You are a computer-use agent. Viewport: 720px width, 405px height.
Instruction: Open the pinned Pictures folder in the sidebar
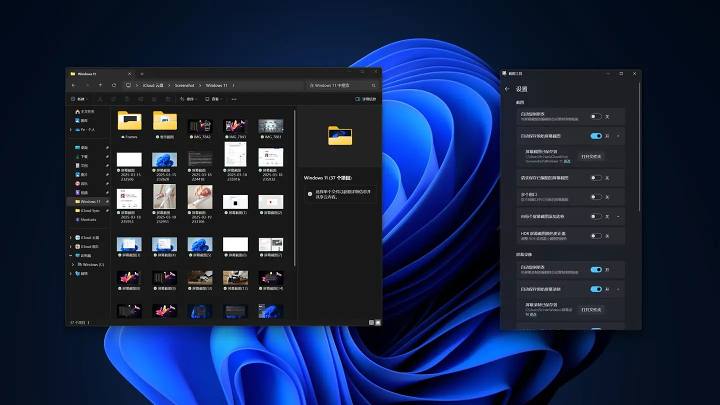[x=81, y=174]
